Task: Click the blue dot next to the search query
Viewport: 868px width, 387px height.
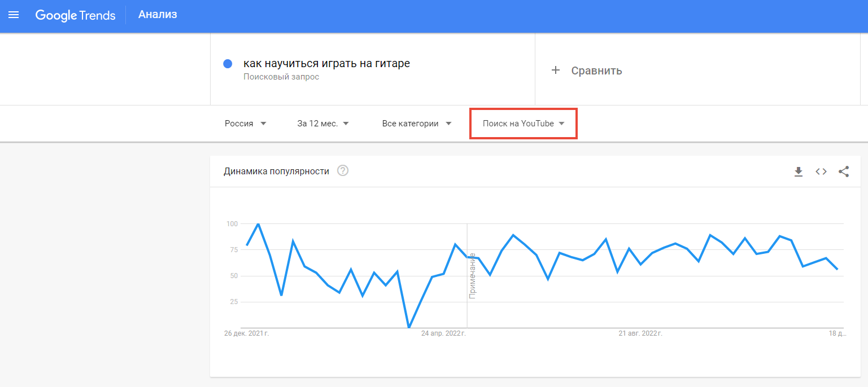Action: point(228,64)
